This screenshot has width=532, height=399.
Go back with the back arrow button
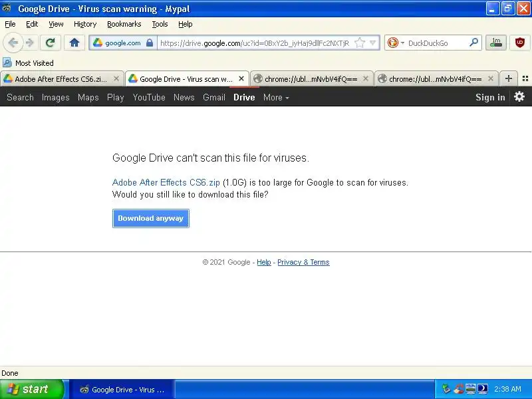[13, 43]
